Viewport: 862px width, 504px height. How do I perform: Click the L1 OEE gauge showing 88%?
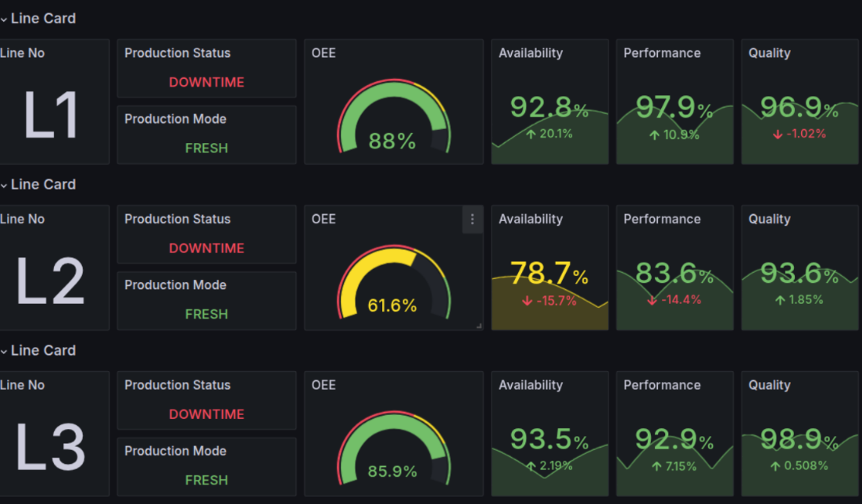click(x=394, y=116)
